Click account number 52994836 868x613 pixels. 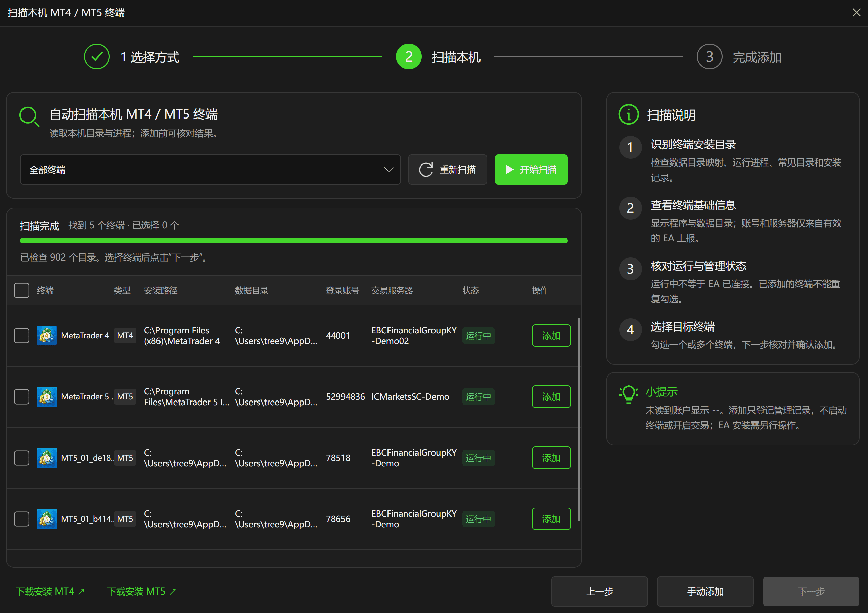coord(346,397)
